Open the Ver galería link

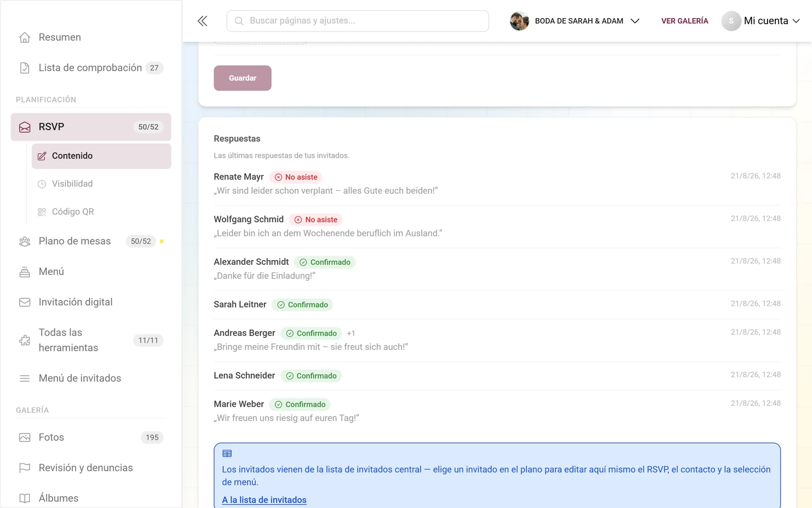[x=685, y=21]
